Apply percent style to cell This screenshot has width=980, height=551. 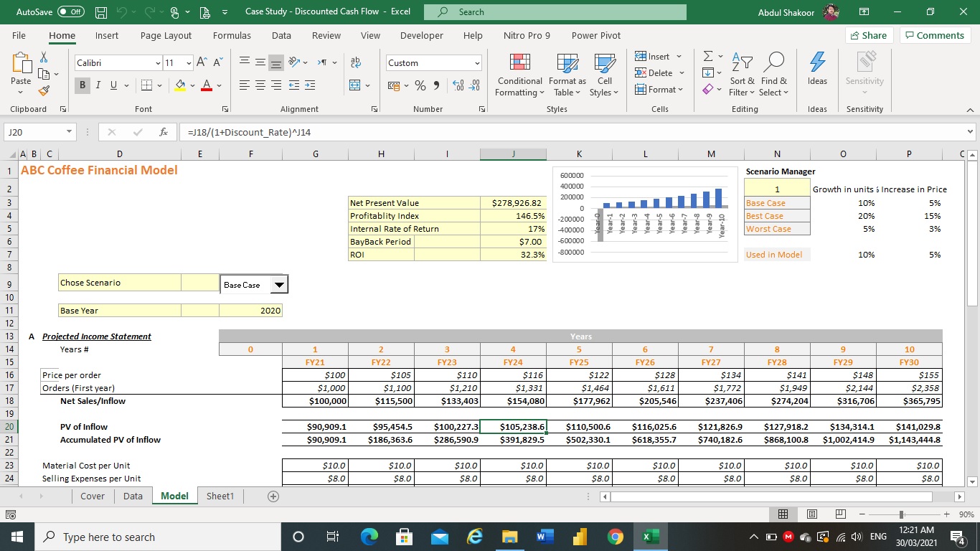420,86
